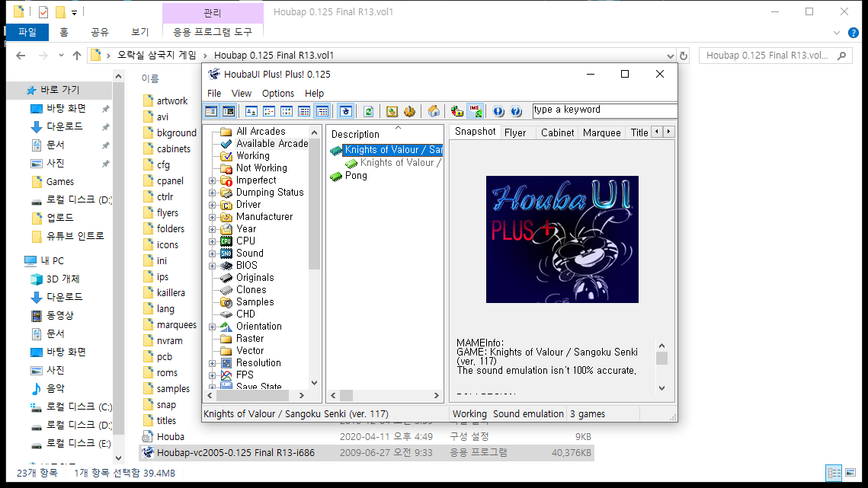Click the HoubaUI title bar application icon
Image resolution: width=868 pixels, height=488 pixels.
point(213,74)
